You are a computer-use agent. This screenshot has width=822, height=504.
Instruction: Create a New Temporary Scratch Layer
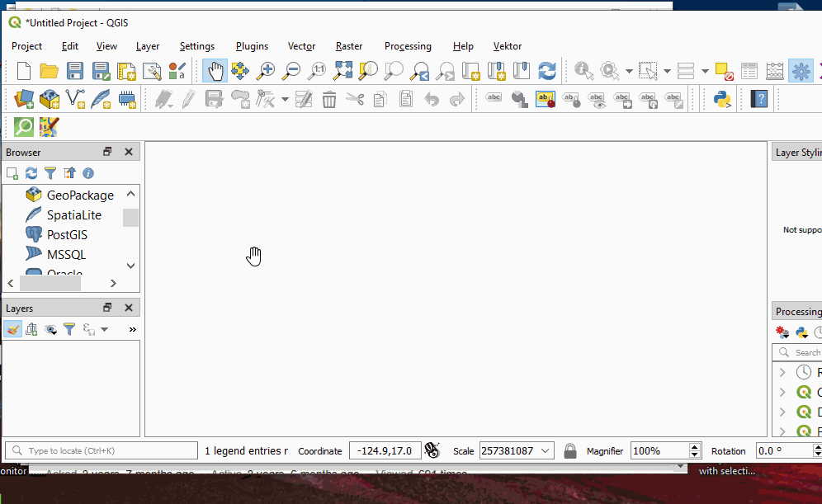[127, 98]
